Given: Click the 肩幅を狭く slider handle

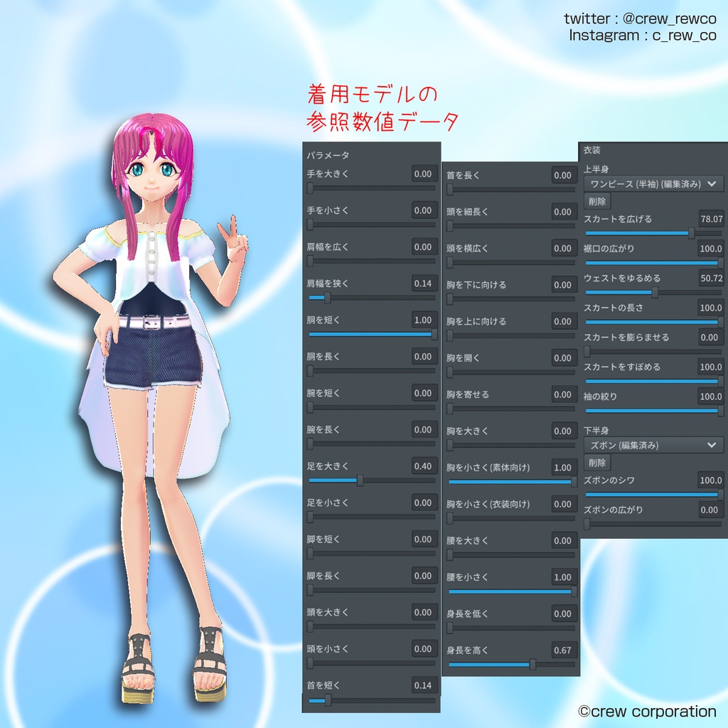Looking at the screenshot, I should (326, 297).
